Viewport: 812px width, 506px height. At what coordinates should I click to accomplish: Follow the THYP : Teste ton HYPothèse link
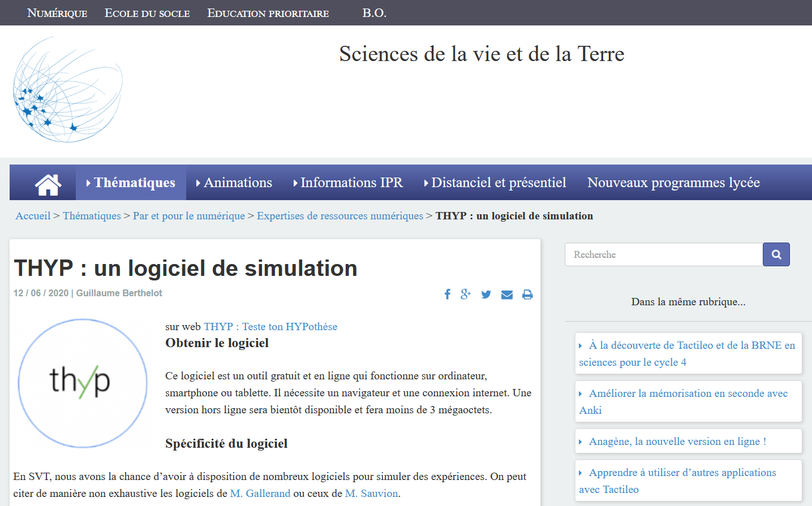(x=270, y=327)
